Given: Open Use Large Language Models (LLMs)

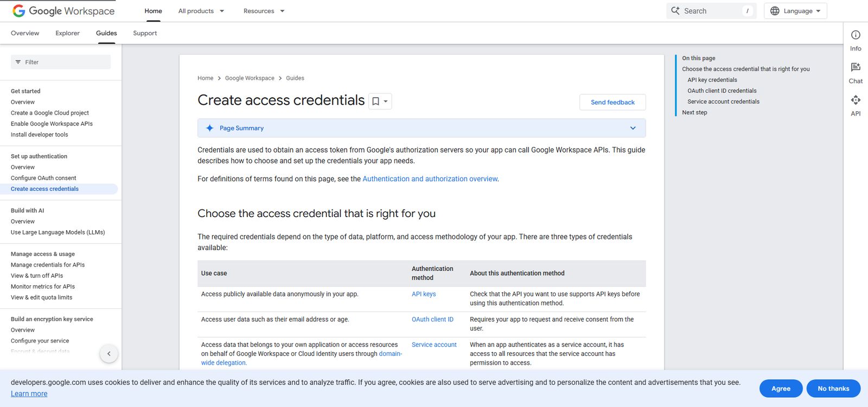Looking at the screenshot, I should click(58, 232).
